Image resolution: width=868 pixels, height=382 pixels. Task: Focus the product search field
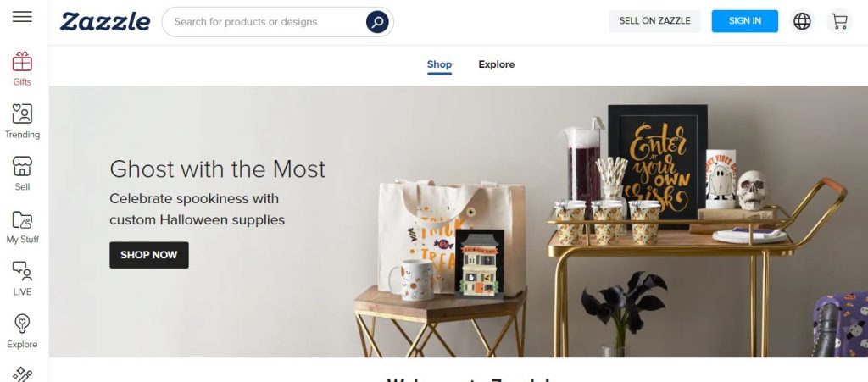click(264, 22)
